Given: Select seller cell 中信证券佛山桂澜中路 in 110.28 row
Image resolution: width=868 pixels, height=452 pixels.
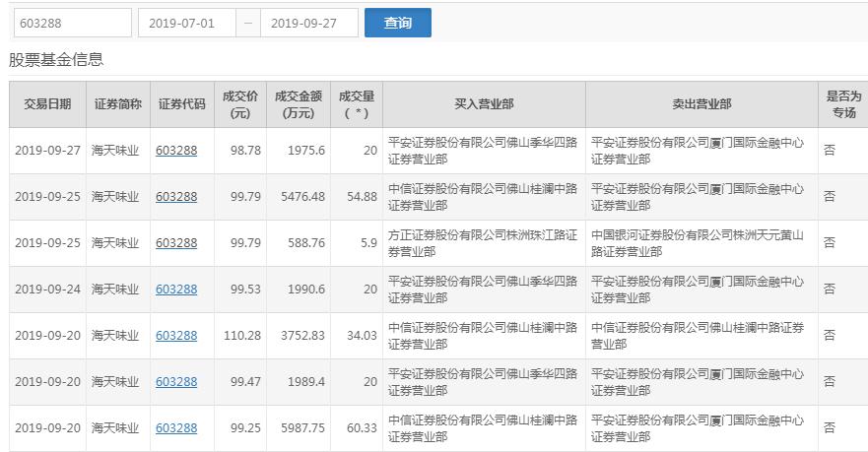Looking at the screenshot, I should [701, 336].
